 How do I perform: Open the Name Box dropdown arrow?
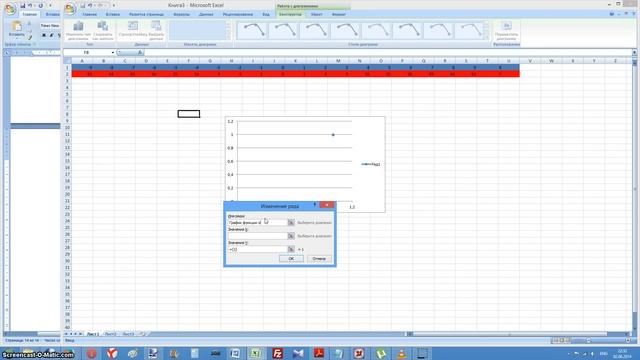point(113,53)
